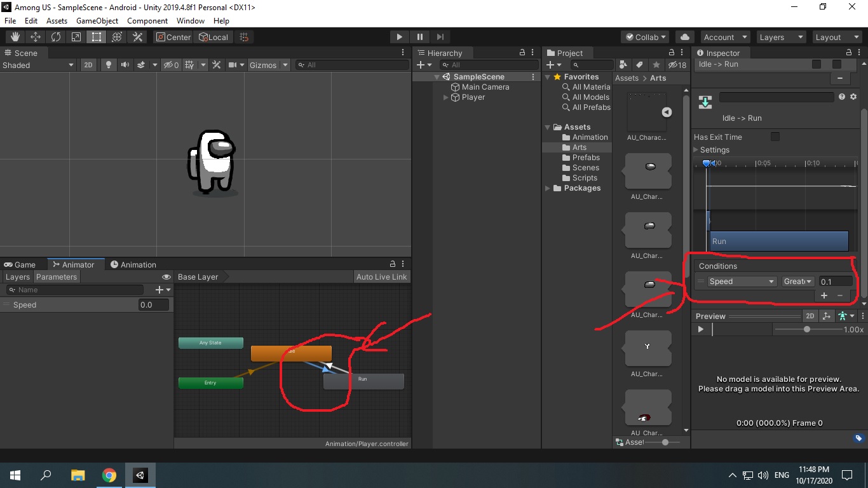Open the Component menu
Viewport: 868px width, 488px height.
click(x=147, y=20)
